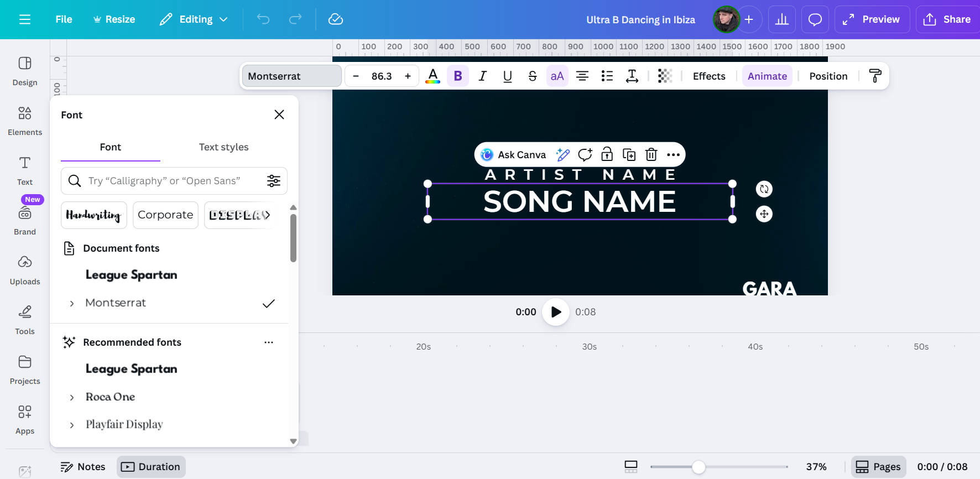Expand Playfair Display font variants
The width and height of the screenshot is (980, 479).
72,425
